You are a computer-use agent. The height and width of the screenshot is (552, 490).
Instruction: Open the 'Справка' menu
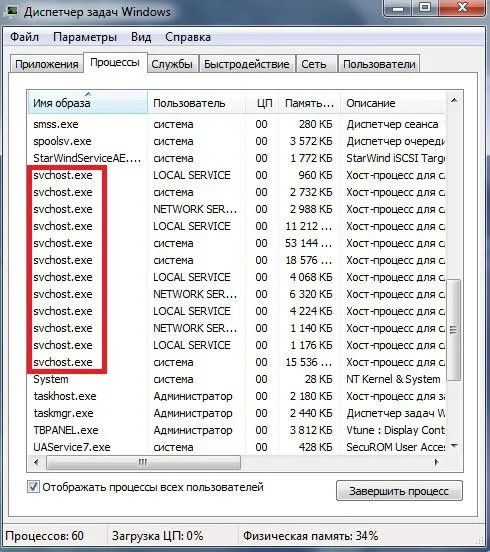[x=188, y=37]
